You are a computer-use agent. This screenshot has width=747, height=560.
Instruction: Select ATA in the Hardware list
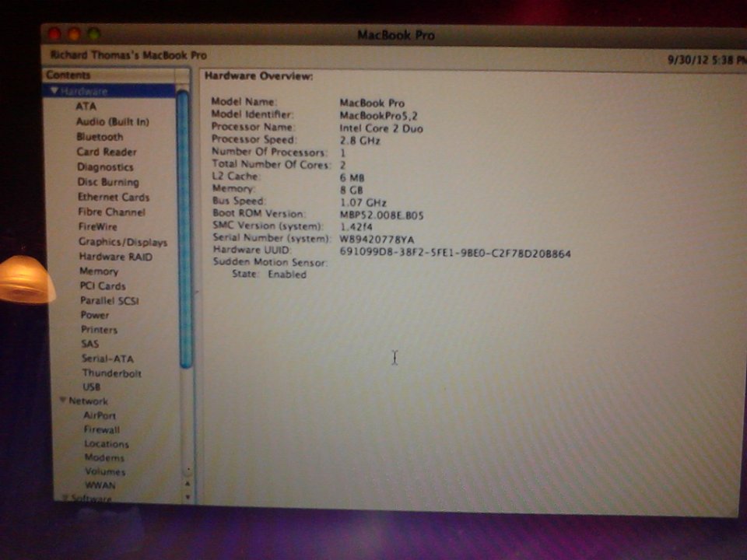[86, 107]
